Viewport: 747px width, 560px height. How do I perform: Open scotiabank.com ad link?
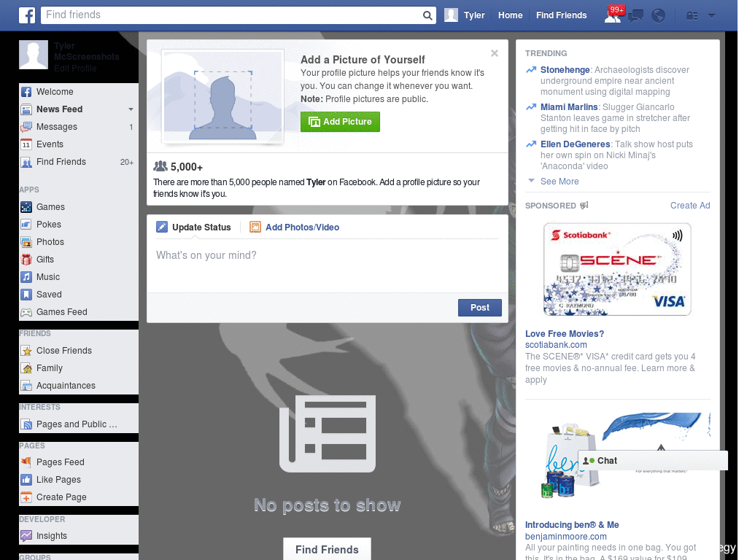point(556,345)
